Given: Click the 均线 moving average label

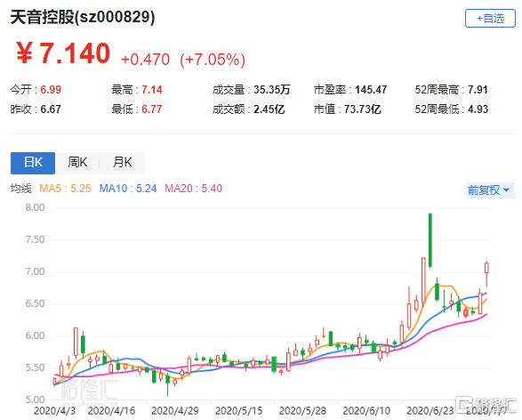Looking at the screenshot, I should tap(21, 189).
